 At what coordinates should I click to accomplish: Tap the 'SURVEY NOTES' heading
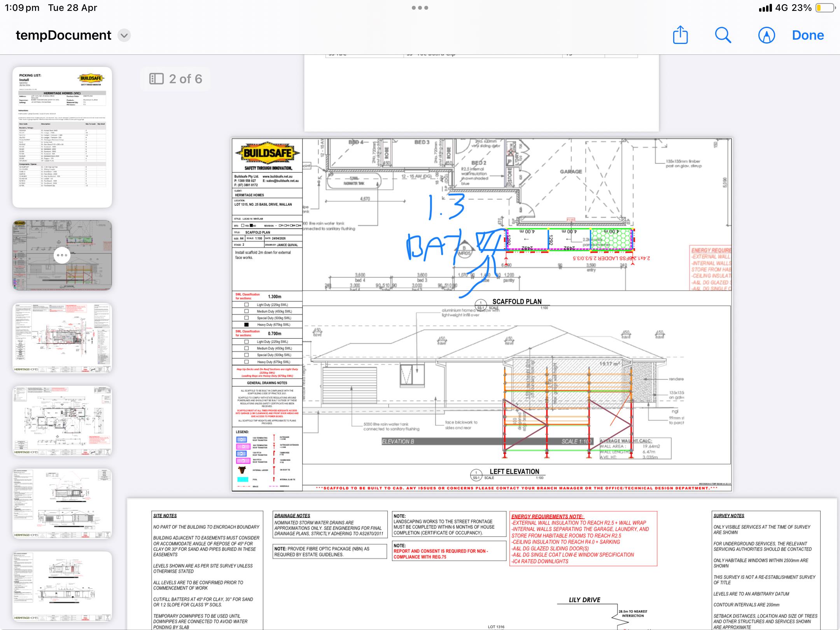[729, 516]
